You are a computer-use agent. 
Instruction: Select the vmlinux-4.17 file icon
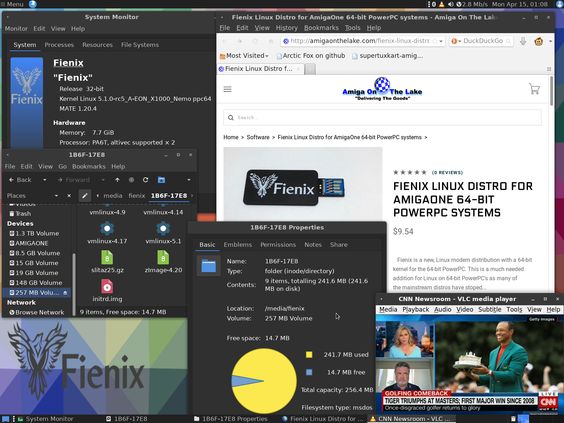click(x=107, y=228)
